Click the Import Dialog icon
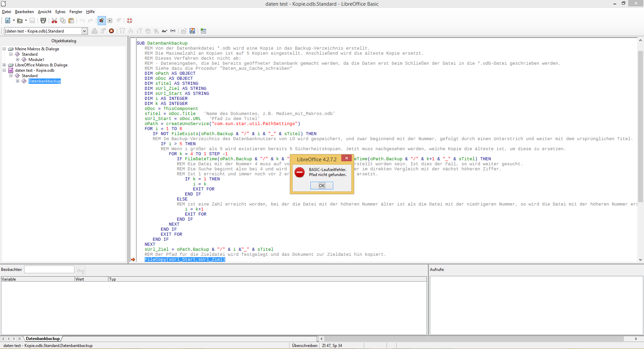Screen dimensions: 644x349 coord(203,31)
